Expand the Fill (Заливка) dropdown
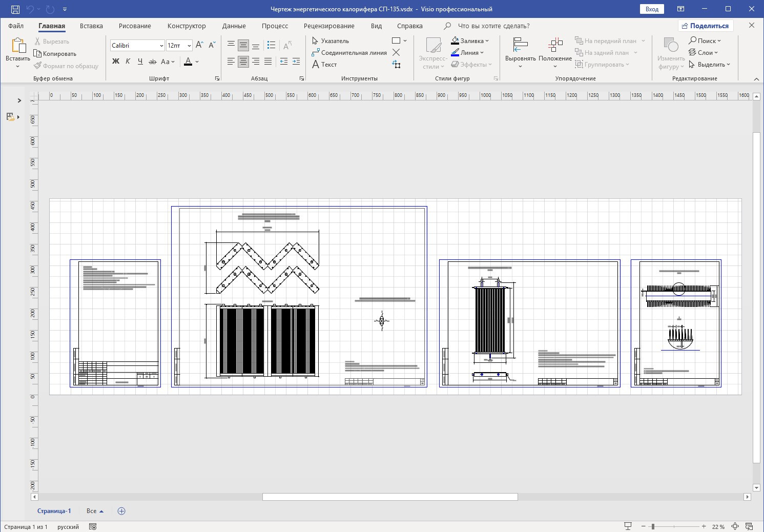 pyautogui.click(x=487, y=41)
